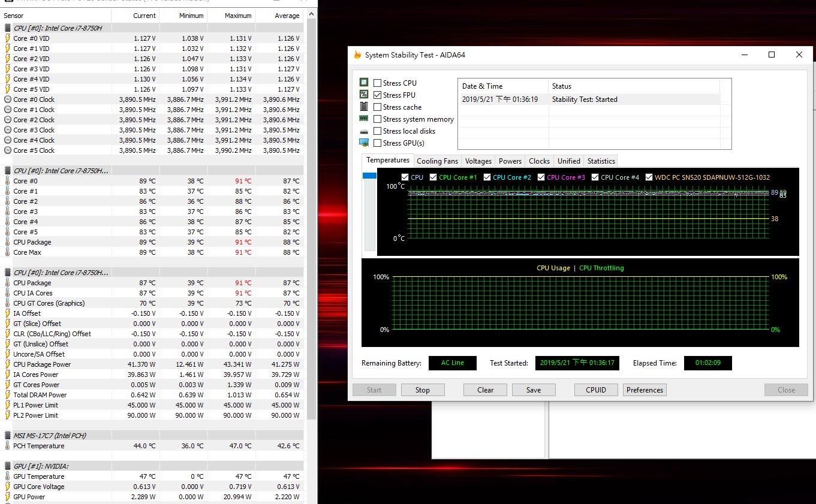Click the voltage bolt icon for Core #0 VID

[8, 38]
